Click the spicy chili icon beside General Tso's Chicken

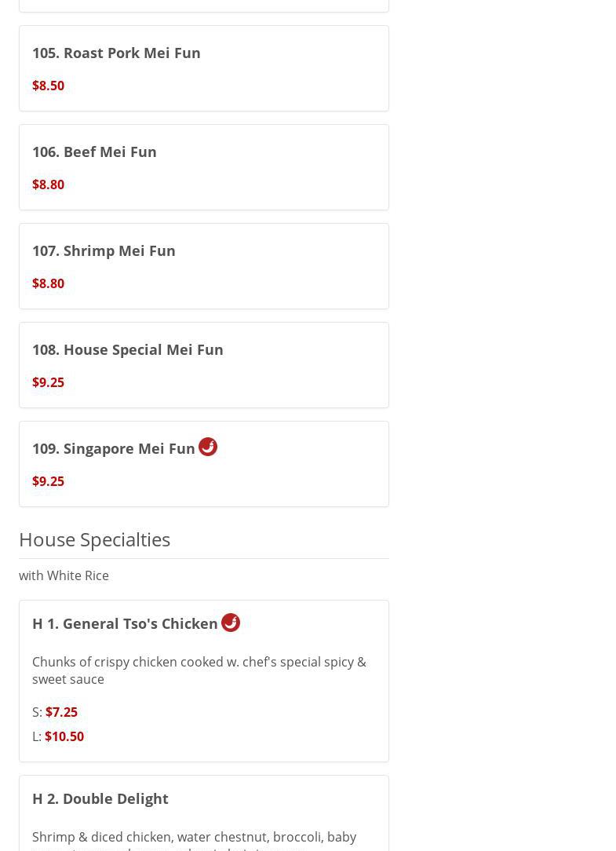tap(231, 623)
